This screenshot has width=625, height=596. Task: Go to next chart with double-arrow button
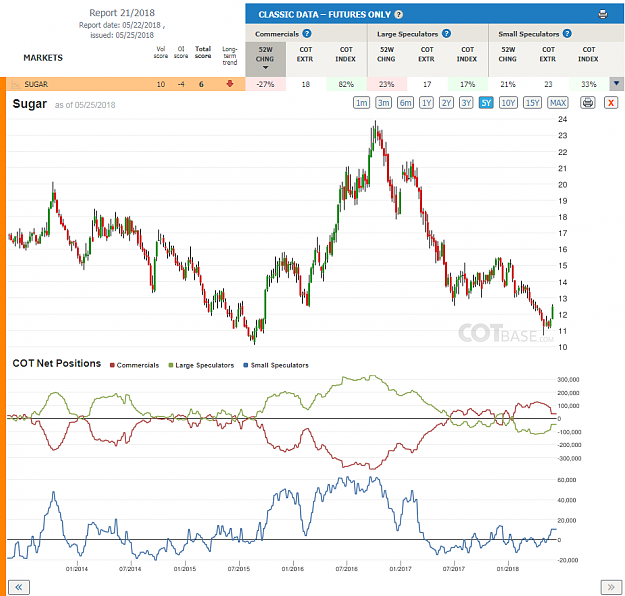(611, 587)
